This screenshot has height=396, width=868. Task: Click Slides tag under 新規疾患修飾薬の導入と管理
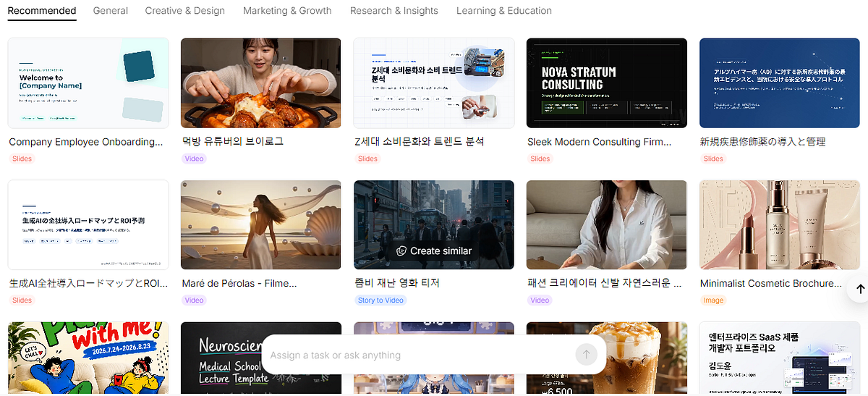pyautogui.click(x=713, y=159)
